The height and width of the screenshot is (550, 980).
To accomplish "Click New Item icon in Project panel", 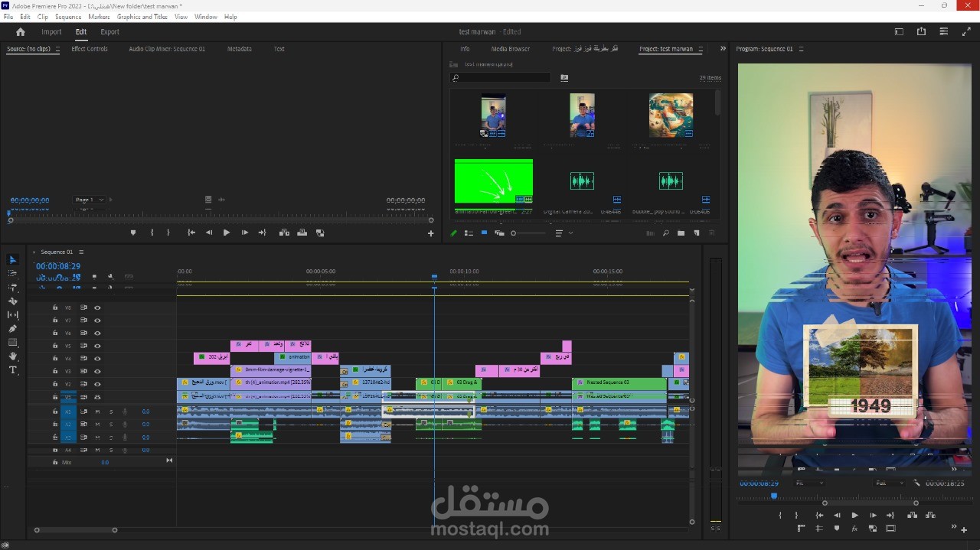I will pos(696,233).
